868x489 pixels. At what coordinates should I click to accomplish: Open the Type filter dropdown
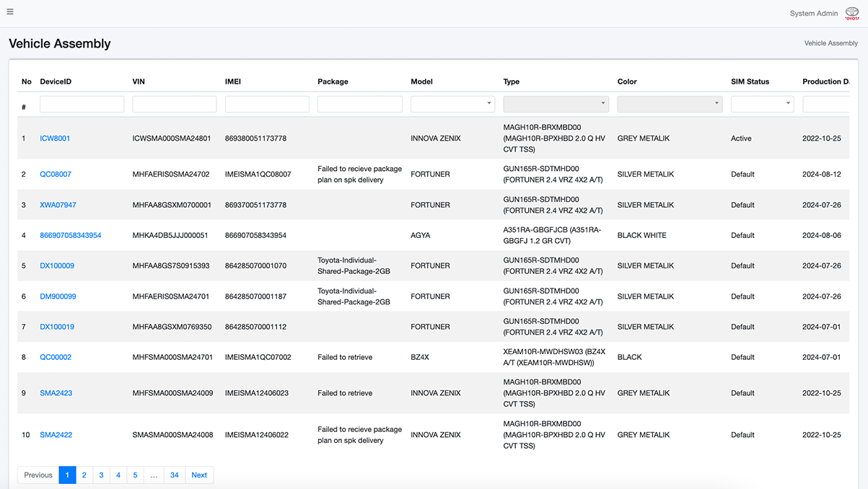click(556, 104)
